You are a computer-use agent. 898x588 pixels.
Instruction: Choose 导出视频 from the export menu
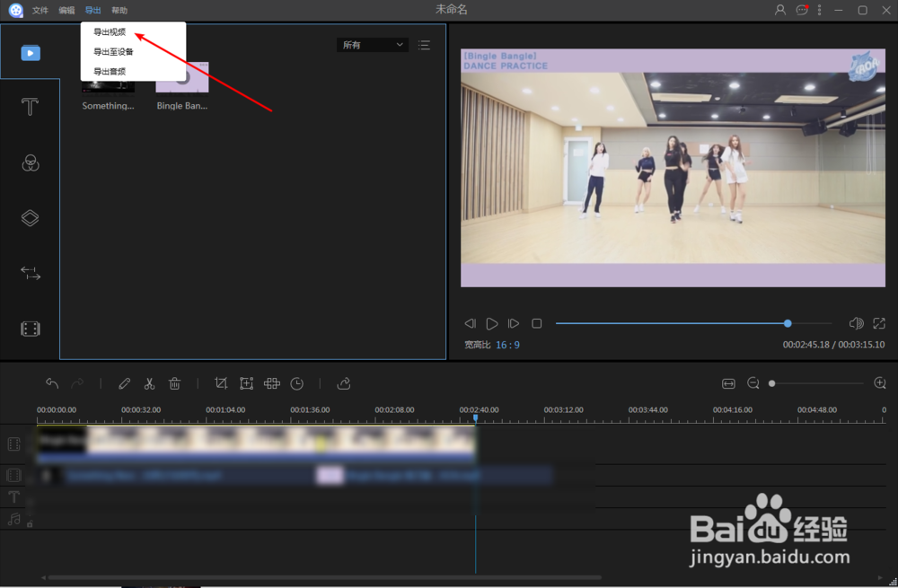click(x=110, y=32)
